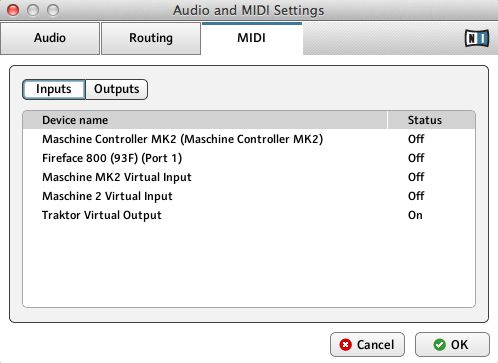Toggle Maschine MK2 Virtual Input status
Viewport: 498px width, 363px height.
click(x=416, y=177)
